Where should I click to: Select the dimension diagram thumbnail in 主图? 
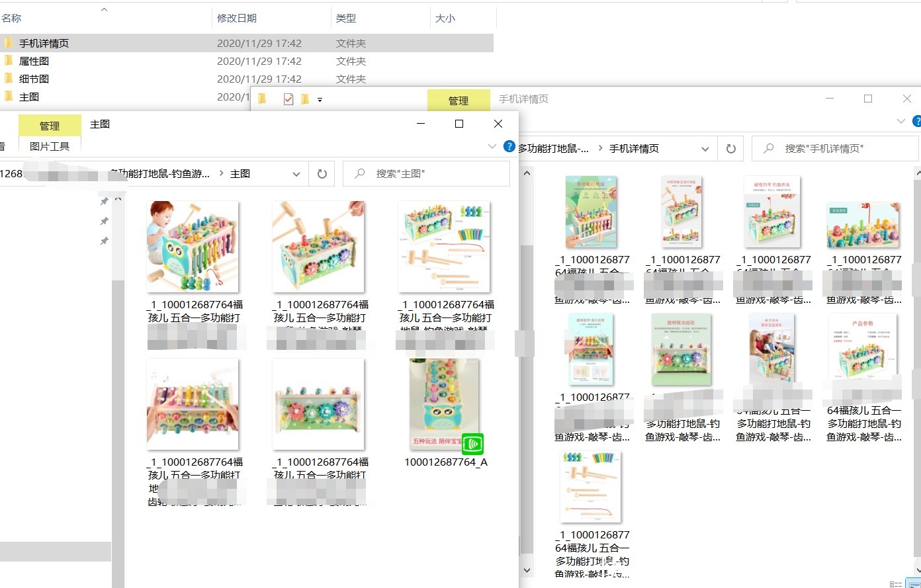(x=444, y=247)
